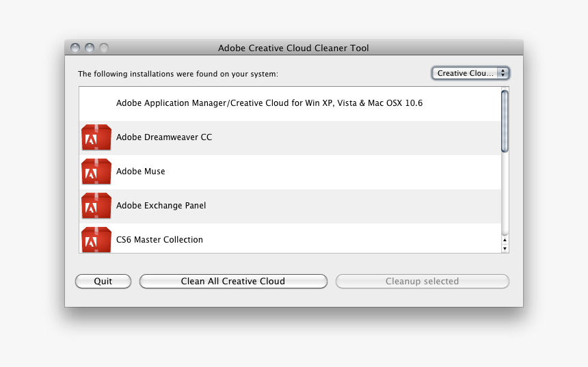Image resolution: width=588 pixels, height=367 pixels.
Task: Pick the CS6 Master Collection label
Action: [159, 240]
